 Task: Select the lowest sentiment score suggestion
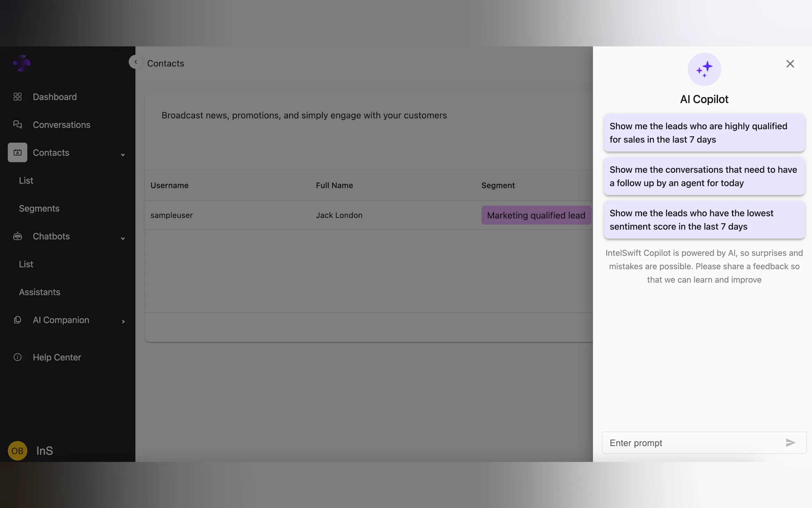tap(704, 220)
